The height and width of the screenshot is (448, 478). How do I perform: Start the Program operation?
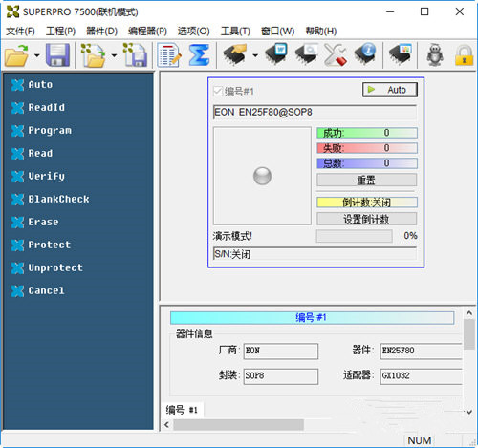pyautogui.click(x=41, y=131)
